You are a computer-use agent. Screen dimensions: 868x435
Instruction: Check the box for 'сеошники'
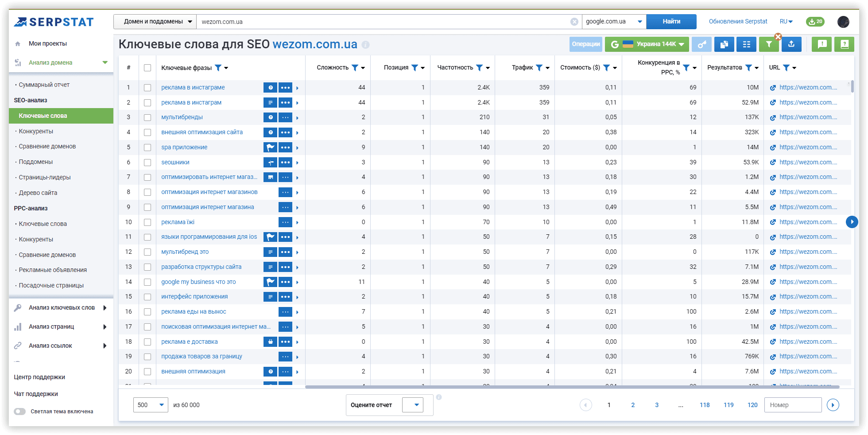coord(147,163)
